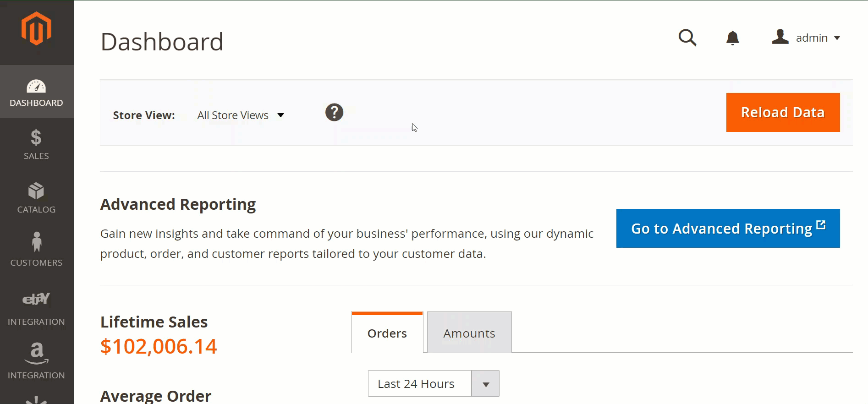Switch to the Orders tab

[x=387, y=333]
